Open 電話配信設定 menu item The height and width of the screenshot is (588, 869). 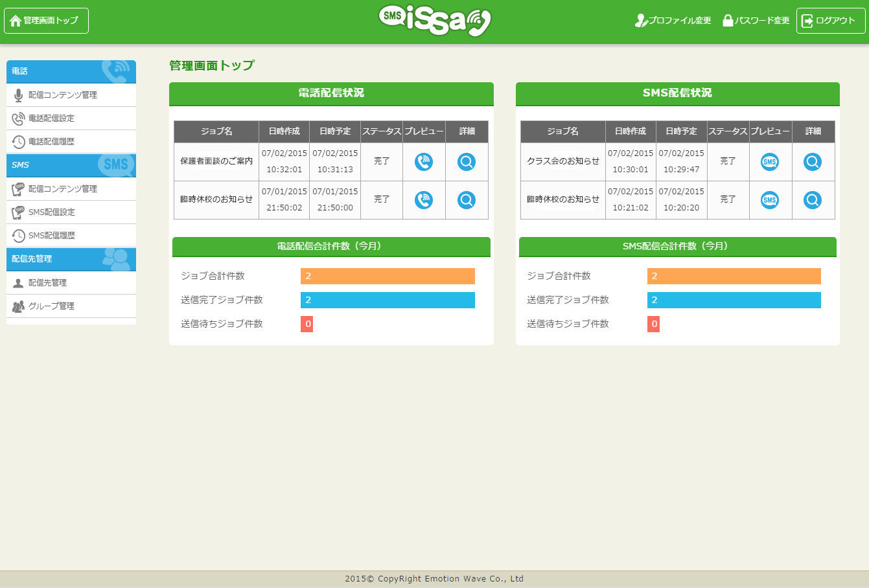pos(71,119)
